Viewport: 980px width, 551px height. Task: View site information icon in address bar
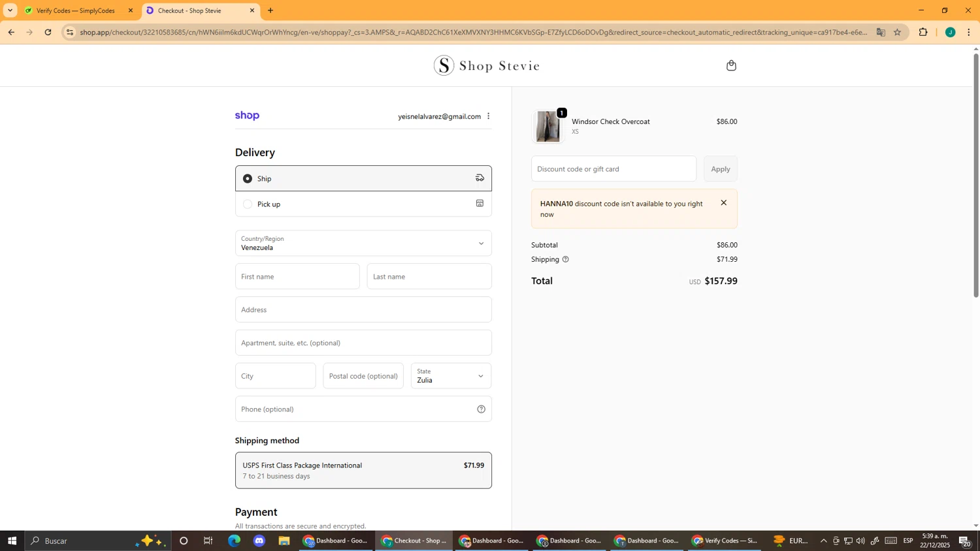pyautogui.click(x=70, y=32)
